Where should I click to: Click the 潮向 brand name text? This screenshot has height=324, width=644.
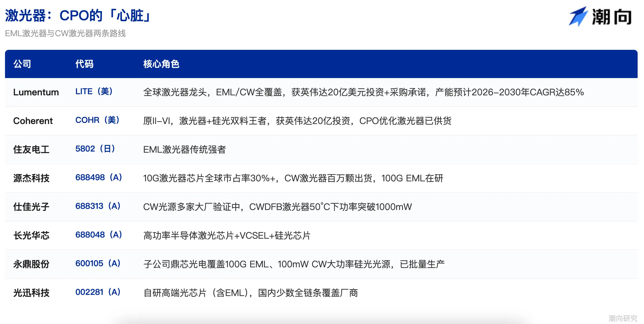612,17
